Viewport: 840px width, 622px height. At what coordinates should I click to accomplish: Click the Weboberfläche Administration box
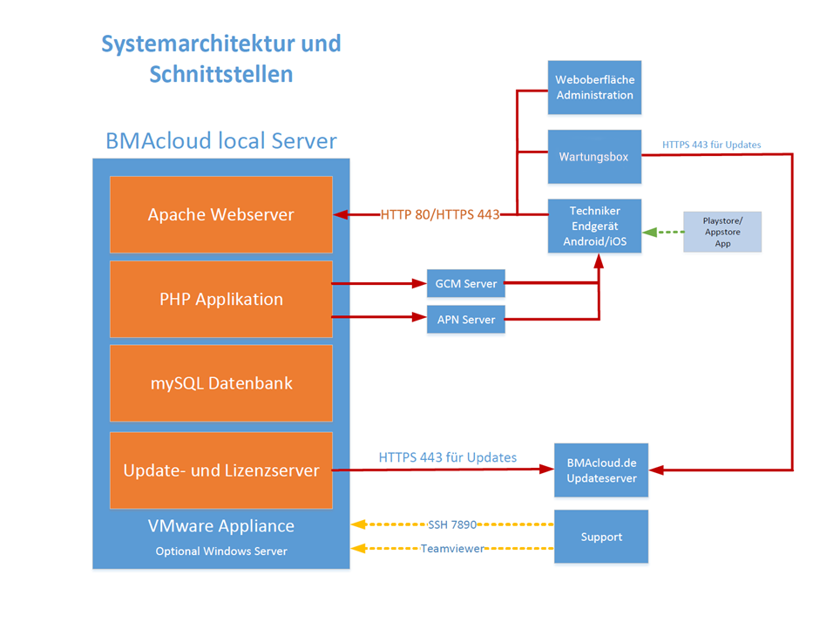coord(594,87)
